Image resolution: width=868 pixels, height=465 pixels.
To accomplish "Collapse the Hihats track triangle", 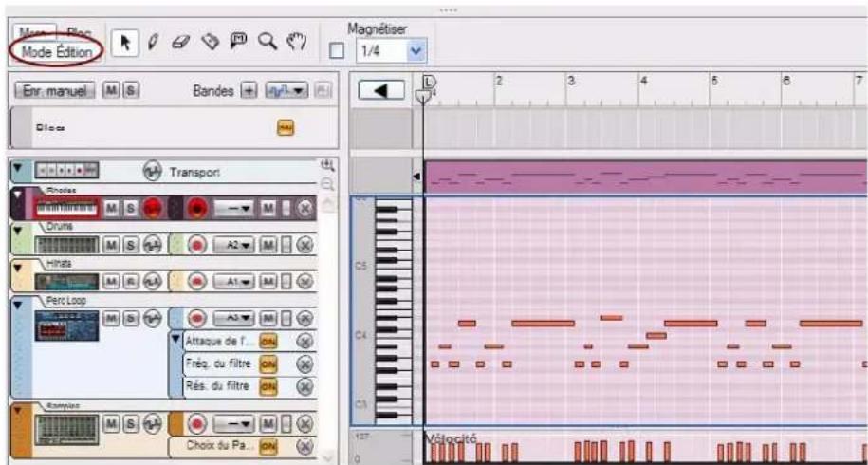I will click(x=18, y=268).
